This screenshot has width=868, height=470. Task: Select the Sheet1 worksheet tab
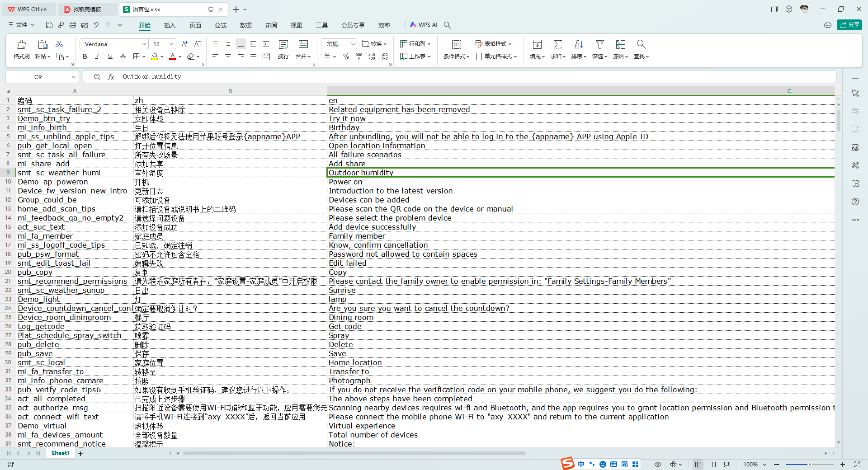tap(61, 453)
